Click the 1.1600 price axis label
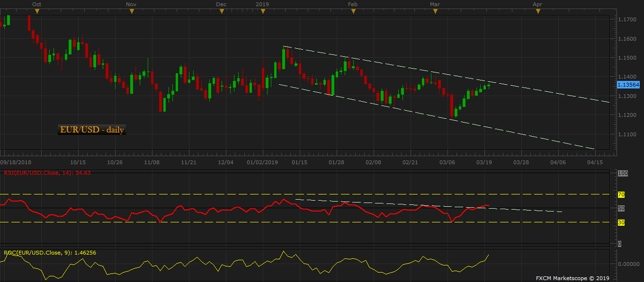The image size is (644, 282). coord(626,39)
